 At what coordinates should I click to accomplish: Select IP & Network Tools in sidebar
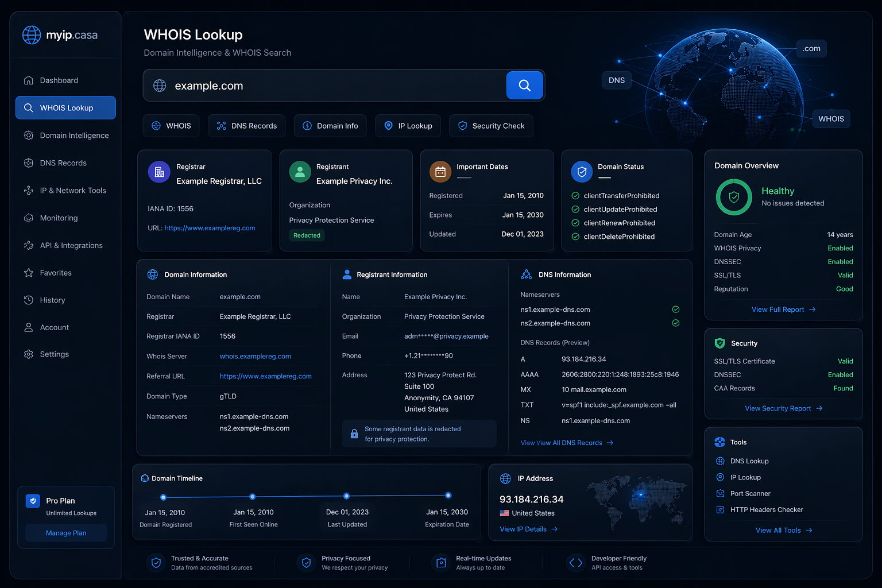click(72, 190)
